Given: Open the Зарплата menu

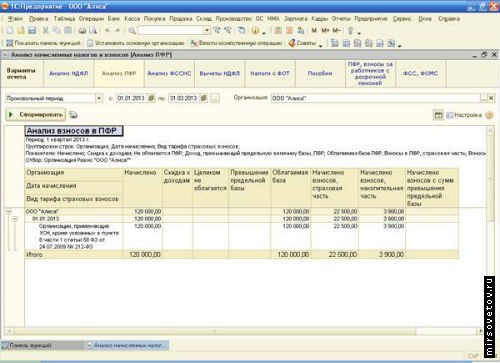Looking at the screenshot, I should pyautogui.click(x=296, y=19).
